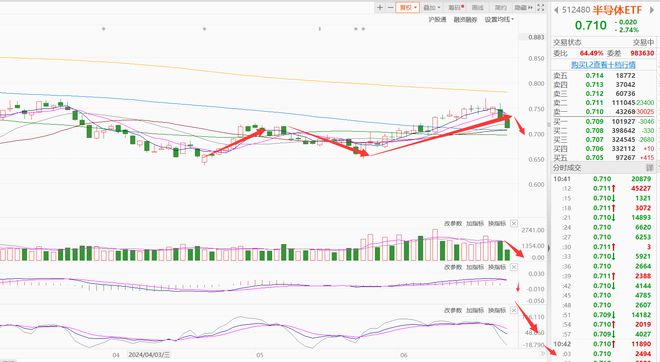Image resolution: width=660 pixels, height=362 pixels.
Task: Click 换指标 on the MACD indicator
Action: coord(497,267)
